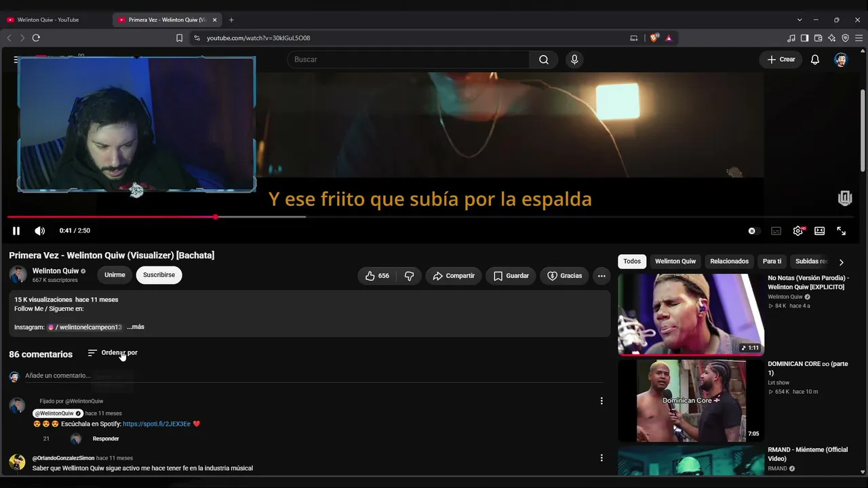This screenshot has width=868, height=488.
Task: Click the magnifier search button
Action: pyautogui.click(x=544, y=60)
